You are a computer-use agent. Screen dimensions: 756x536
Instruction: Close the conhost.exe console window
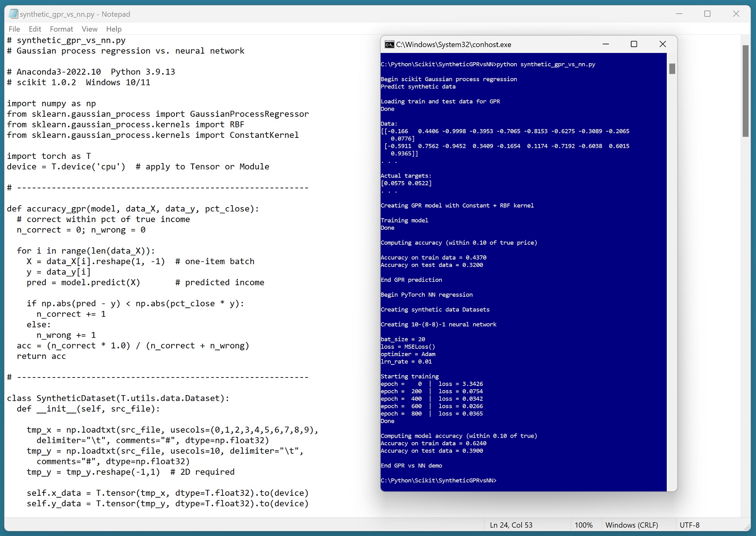tap(663, 44)
